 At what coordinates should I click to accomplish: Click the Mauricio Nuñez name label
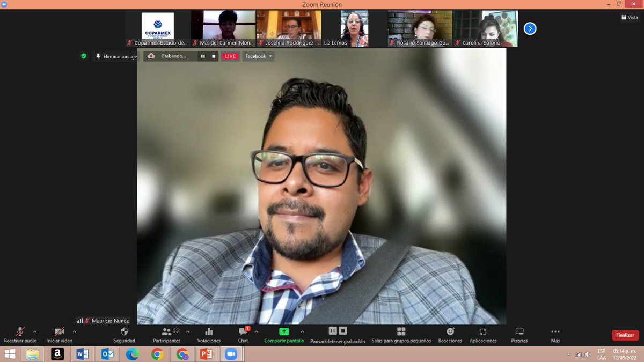[x=110, y=321]
